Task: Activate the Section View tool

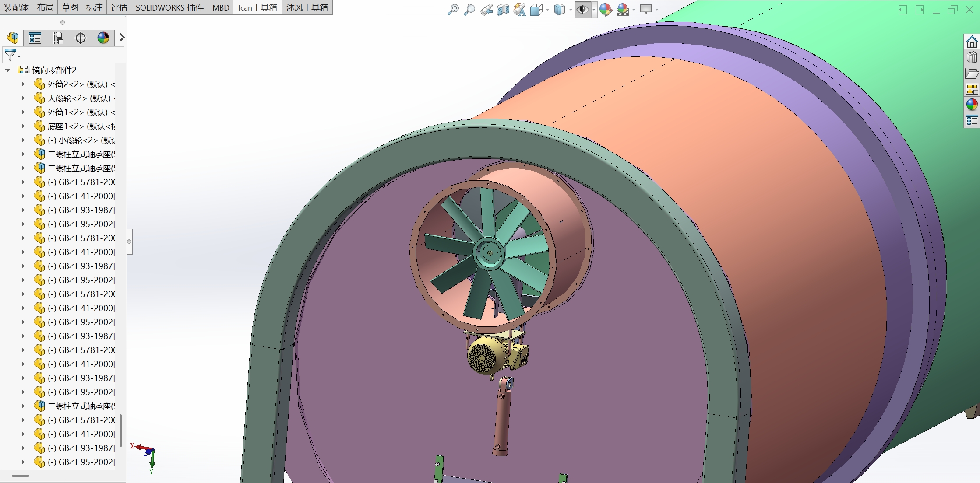Action: pos(503,9)
